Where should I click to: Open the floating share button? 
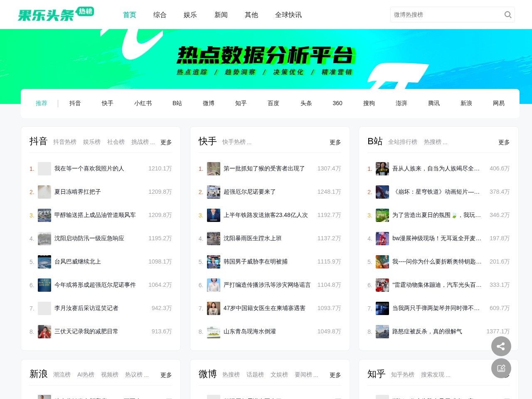[501, 346]
